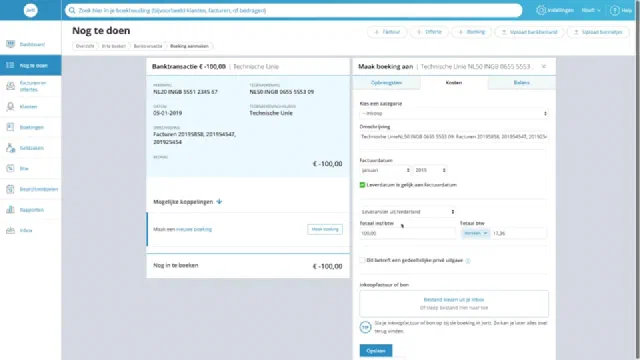The height and width of the screenshot is (360, 640).
Task: Open Btw in the sidebar
Action: point(31,168)
